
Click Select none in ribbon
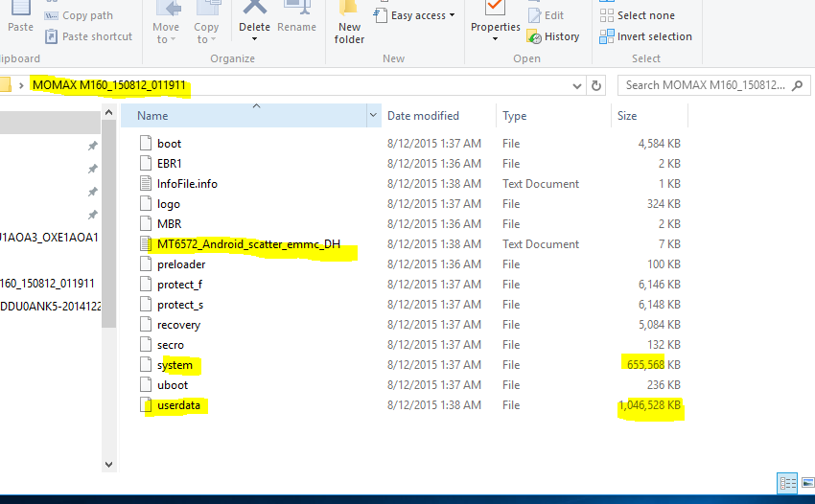[638, 15]
